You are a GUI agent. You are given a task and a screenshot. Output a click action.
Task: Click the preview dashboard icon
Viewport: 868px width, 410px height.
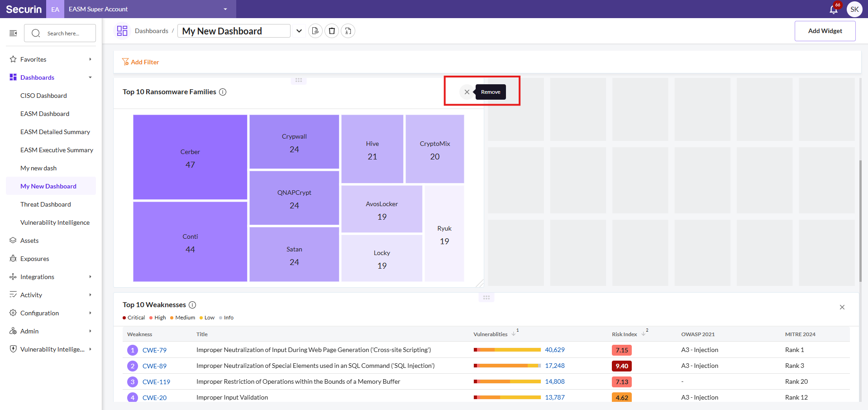coord(315,31)
